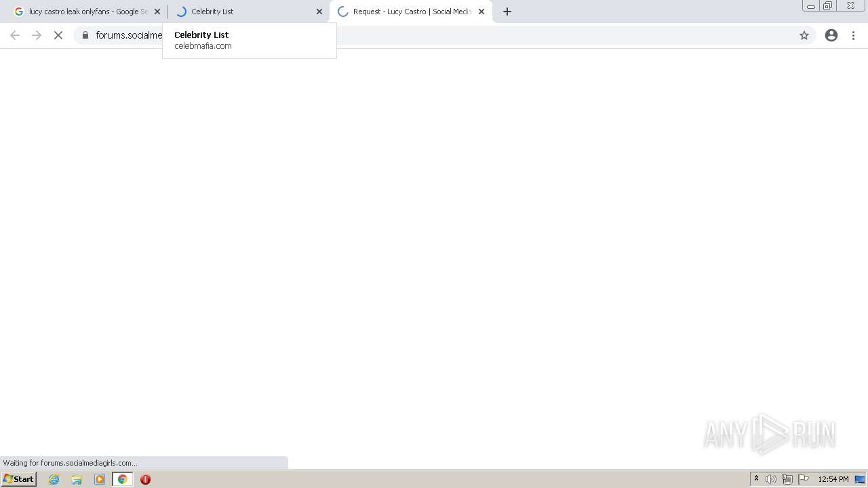The width and height of the screenshot is (868, 488).
Task: View site security lock information
Action: click(x=85, y=35)
